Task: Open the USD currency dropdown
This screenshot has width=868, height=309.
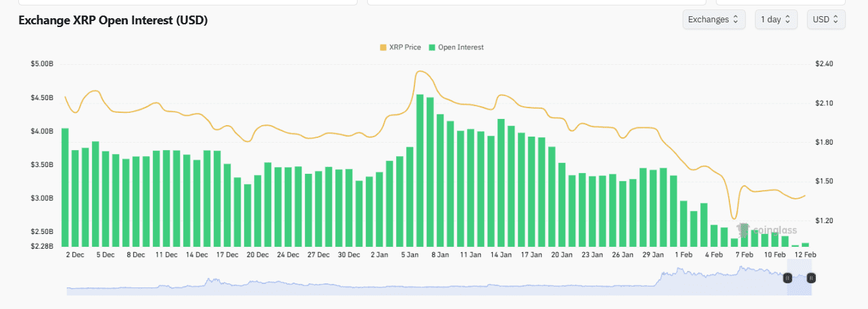Action: pos(825,20)
